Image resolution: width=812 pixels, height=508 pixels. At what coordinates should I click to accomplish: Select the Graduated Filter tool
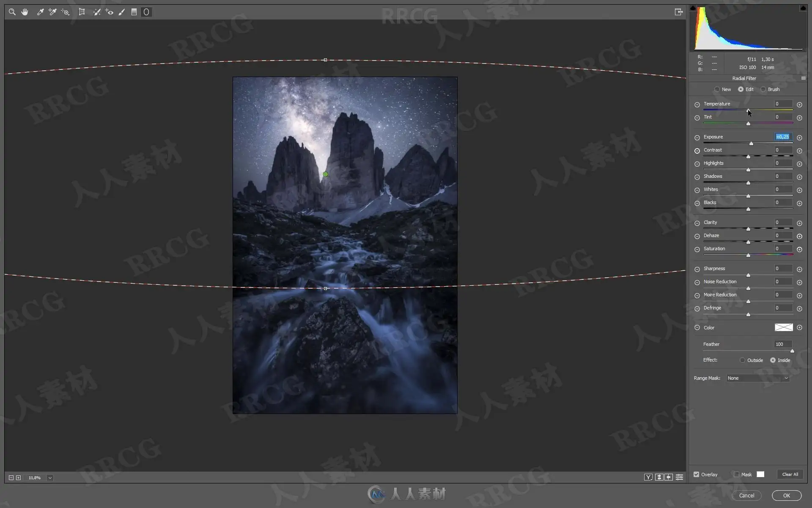134,12
